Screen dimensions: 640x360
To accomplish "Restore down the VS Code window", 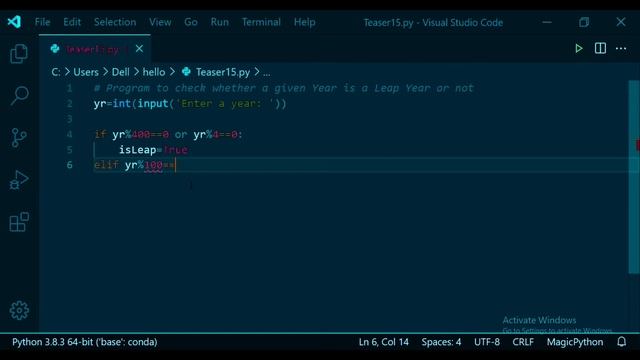I will tap(584, 22).
